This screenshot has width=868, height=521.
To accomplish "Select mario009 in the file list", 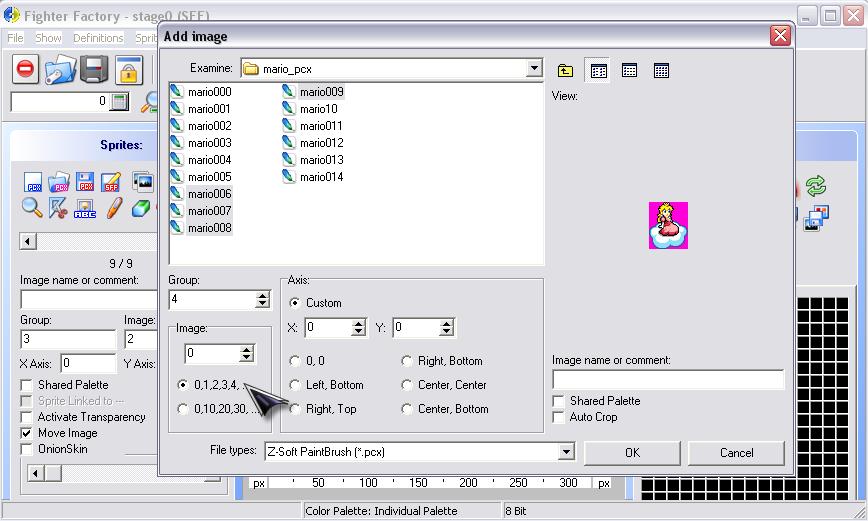I will click(x=321, y=92).
